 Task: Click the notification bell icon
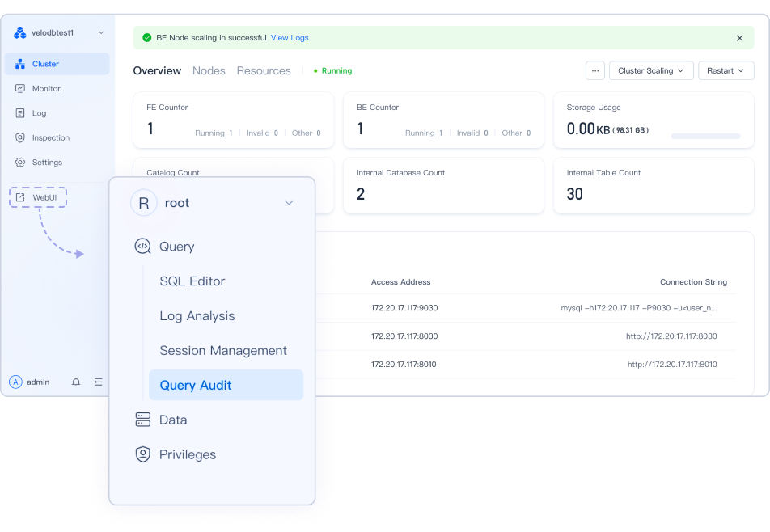[x=76, y=382]
